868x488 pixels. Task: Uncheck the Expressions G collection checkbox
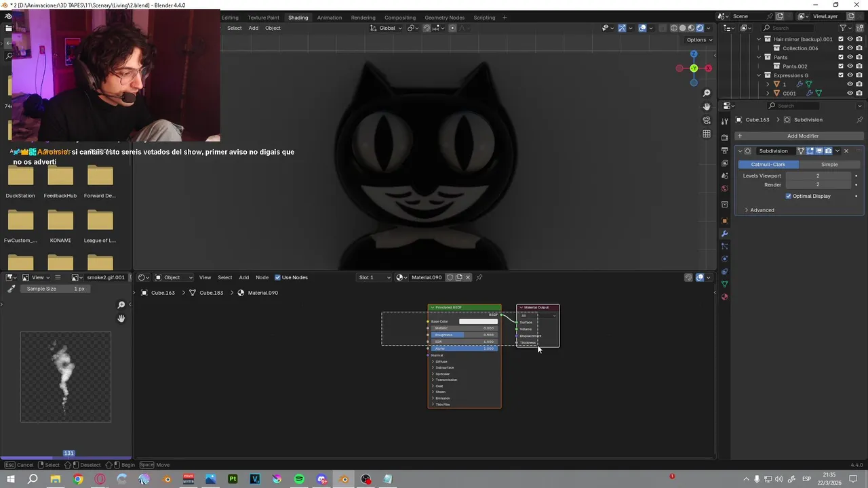841,75
